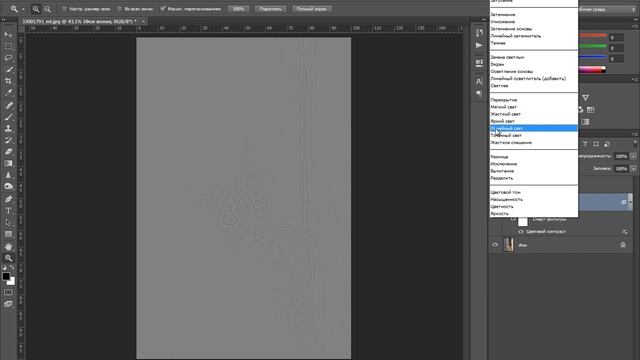Click the 'Полный экран' button

pyautogui.click(x=312, y=9)
